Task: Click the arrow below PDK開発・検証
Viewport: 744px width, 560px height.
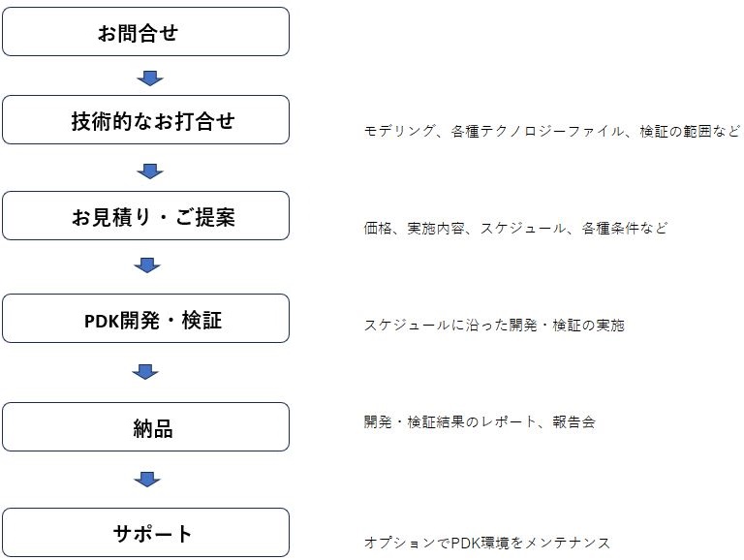Action: pos(145,372)
